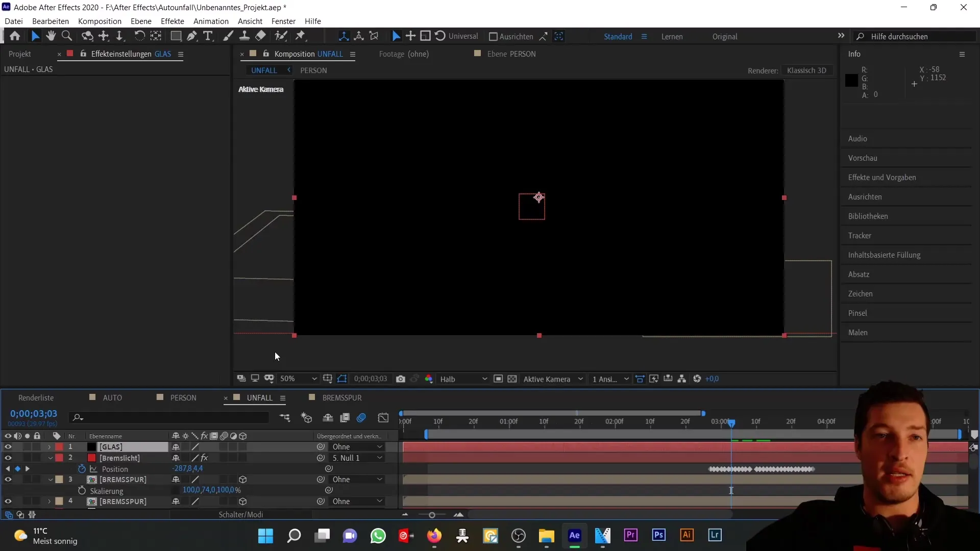Open the Komposition menu

pos(100,21)
